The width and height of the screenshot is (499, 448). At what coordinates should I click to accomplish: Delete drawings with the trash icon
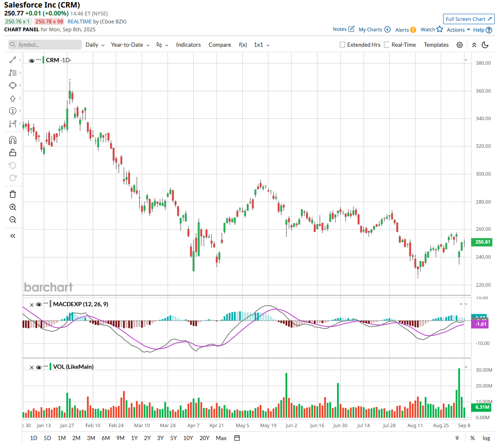[x=13, y=194]
